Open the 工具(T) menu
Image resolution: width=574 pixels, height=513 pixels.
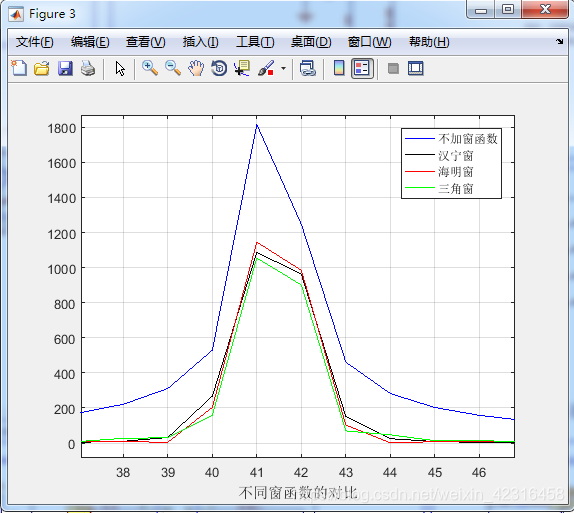pyautogui.click(x=255, y=42)
